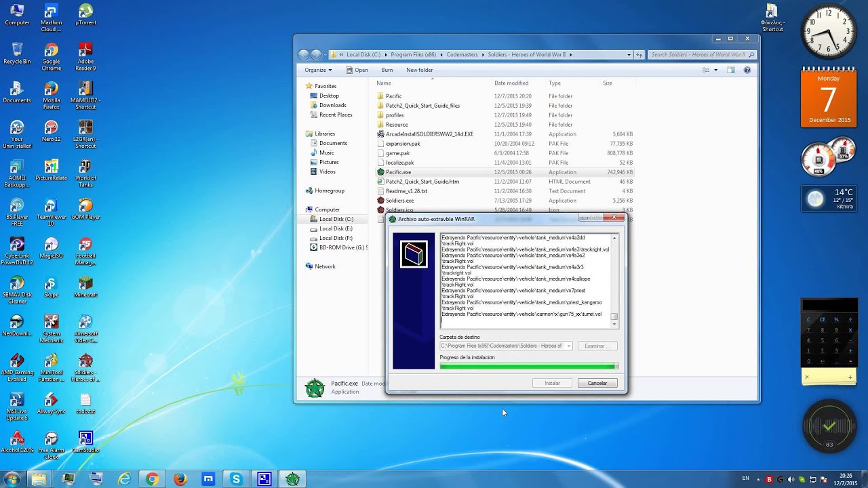Viewport: 868px width, 488px height.
Task: Open the Carpeta de destino dropdown arrow
Action: coord(568,346)
